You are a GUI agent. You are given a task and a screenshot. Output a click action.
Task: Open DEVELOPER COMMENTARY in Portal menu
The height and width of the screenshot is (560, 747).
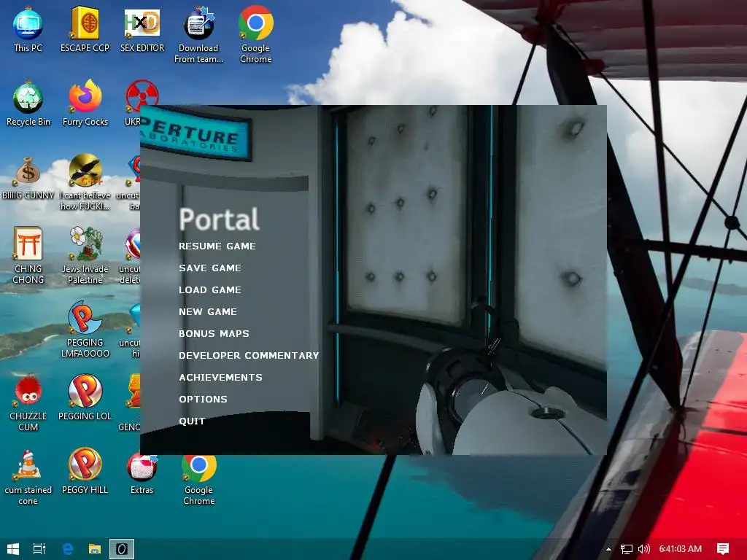point(249,356)
